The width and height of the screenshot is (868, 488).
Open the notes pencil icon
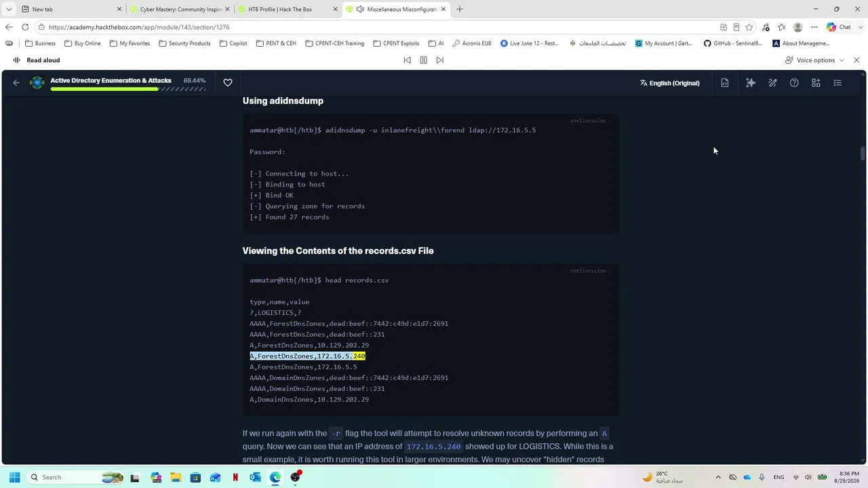[x=772, y=83]
